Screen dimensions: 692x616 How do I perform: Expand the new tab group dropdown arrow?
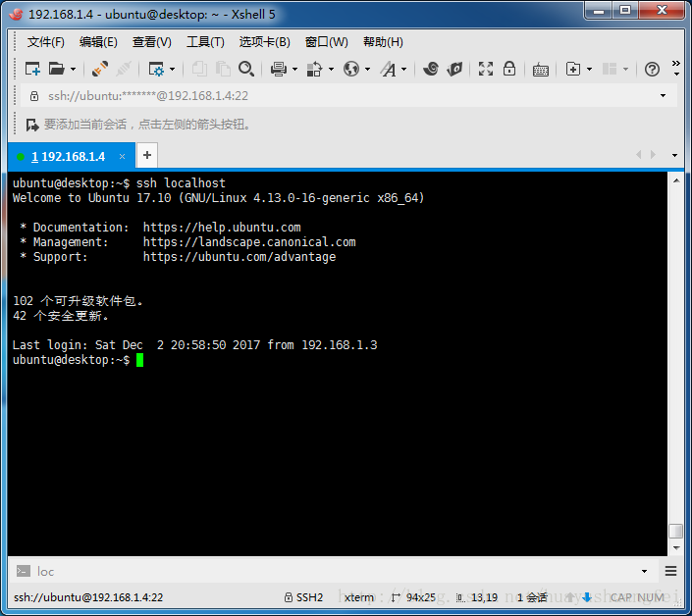click(589, 70)
